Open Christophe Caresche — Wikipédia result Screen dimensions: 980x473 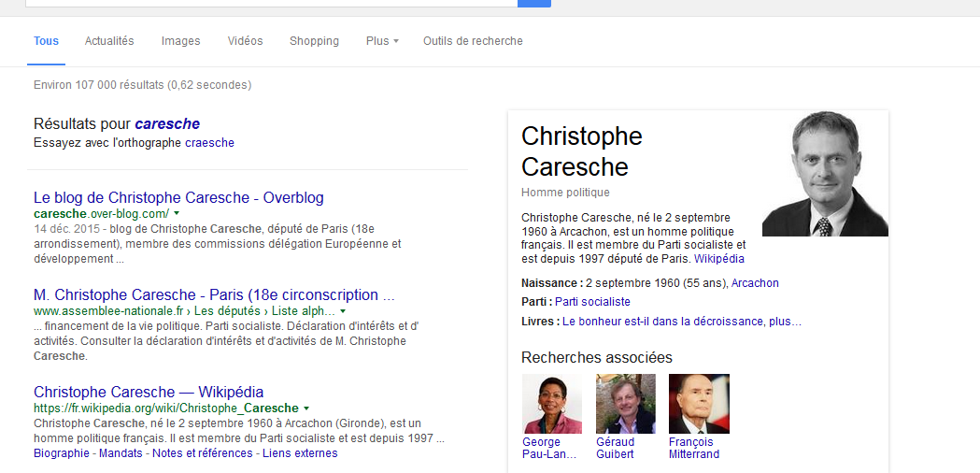[x=149, y=393]
